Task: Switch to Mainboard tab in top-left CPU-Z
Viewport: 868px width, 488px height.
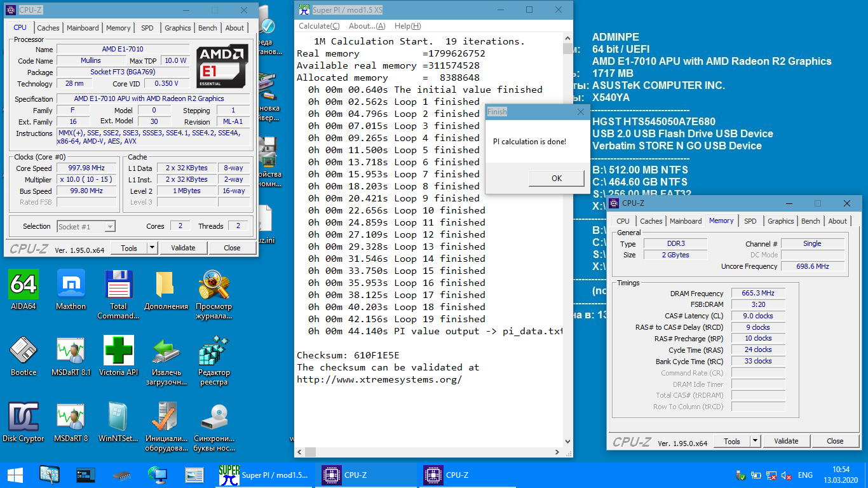Action: 83,28
